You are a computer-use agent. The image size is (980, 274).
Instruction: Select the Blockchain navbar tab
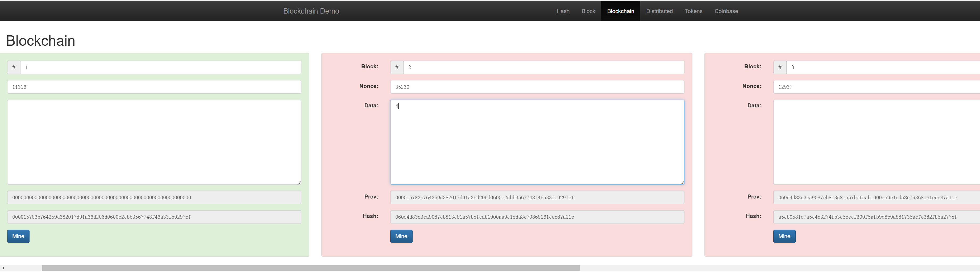tap(620, 11)
